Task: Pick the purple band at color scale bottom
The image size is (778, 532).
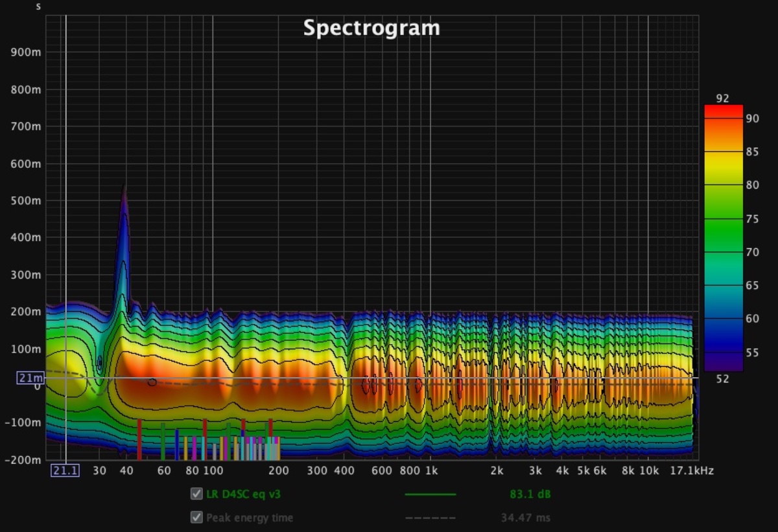Action: coord(723,362)
